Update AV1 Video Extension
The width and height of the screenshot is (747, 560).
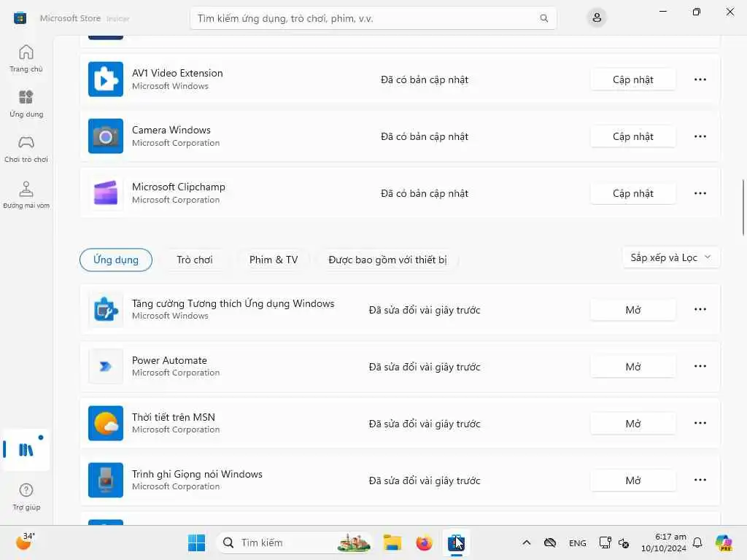[632, 79]
